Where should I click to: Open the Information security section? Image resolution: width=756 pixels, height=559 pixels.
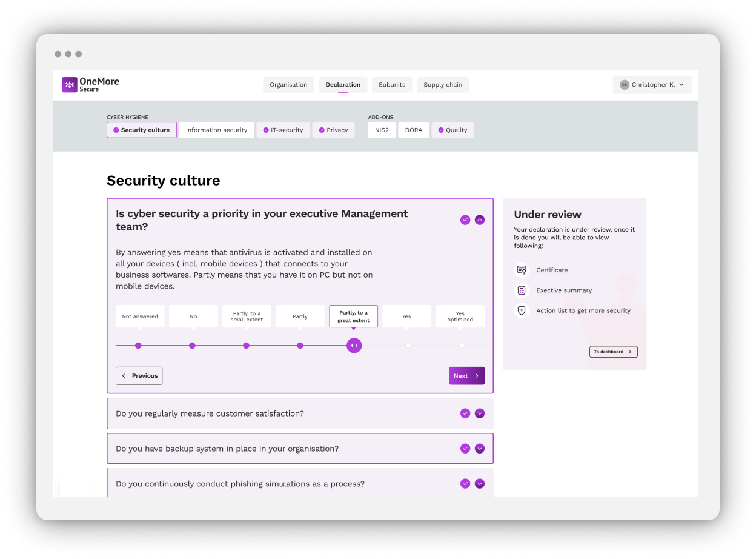[216, 130]
